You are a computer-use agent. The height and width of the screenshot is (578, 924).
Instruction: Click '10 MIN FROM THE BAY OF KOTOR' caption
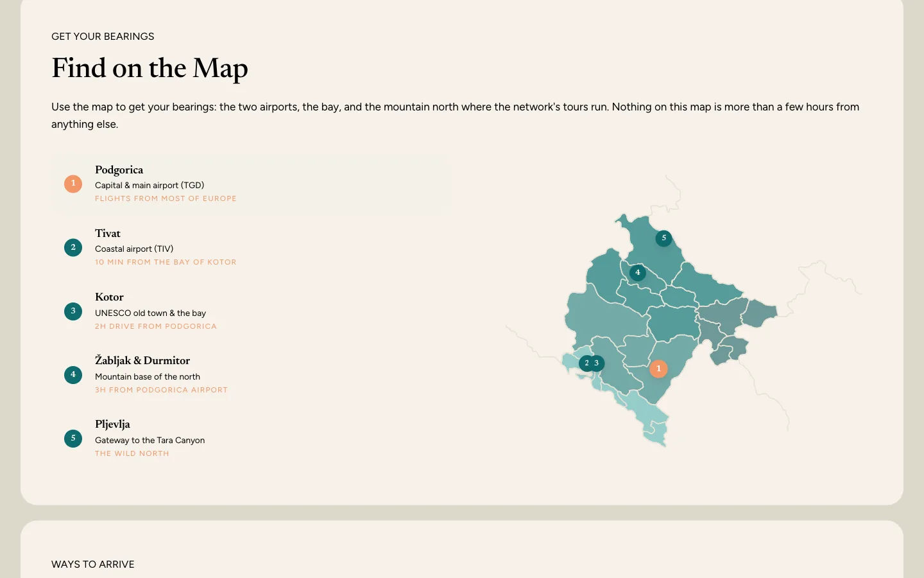(166, 262)
